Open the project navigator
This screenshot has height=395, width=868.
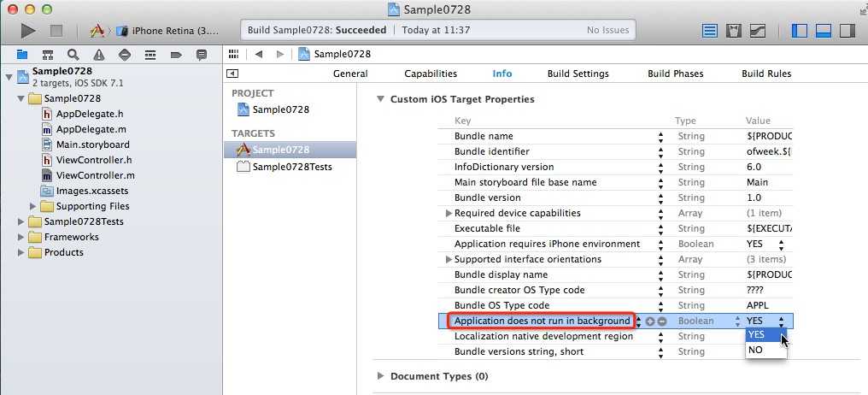tap(22, 55)
